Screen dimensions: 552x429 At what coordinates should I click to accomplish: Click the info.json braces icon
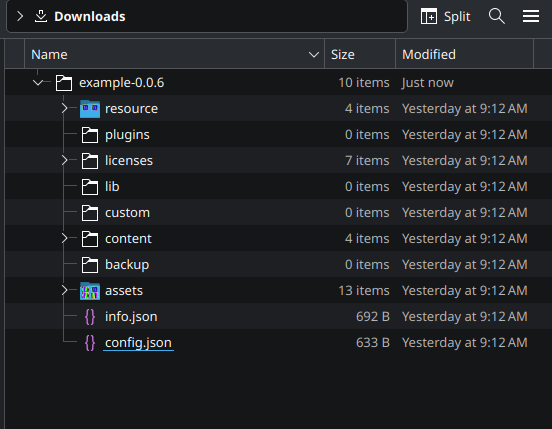(90, 317)
